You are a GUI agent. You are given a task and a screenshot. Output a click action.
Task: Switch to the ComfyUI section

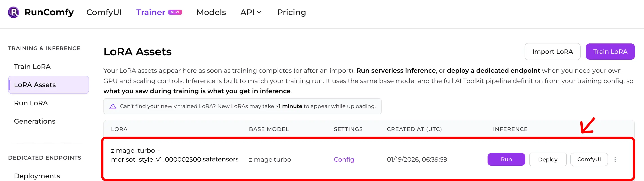tap(104, 12)
